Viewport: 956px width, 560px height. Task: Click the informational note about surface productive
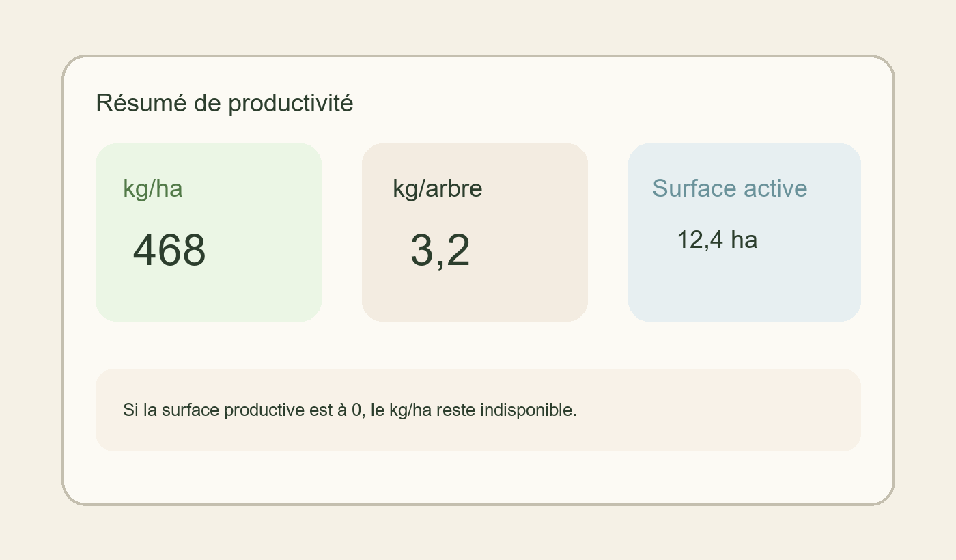[477, 410]
